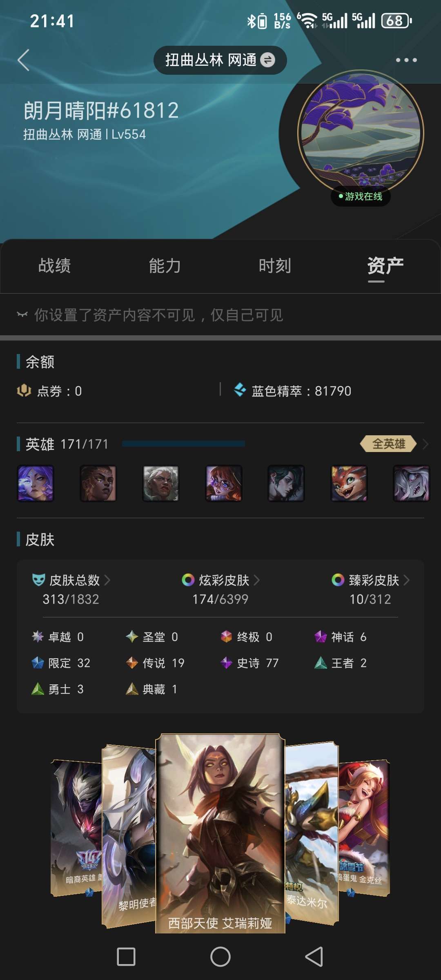Open the 时刻 tab

pyautogui.click(x=275, y=266)
